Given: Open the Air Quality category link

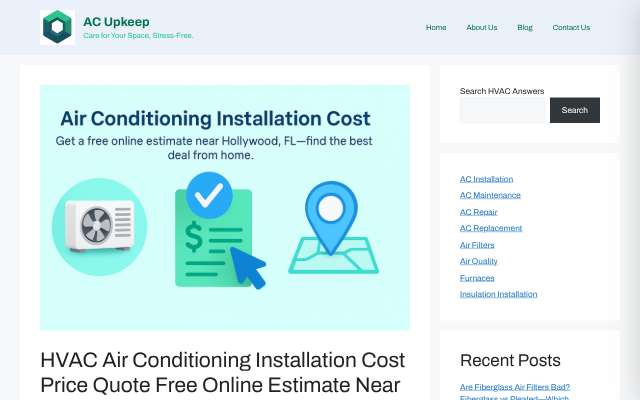Looking at the screenshot, I should point(478,261).
